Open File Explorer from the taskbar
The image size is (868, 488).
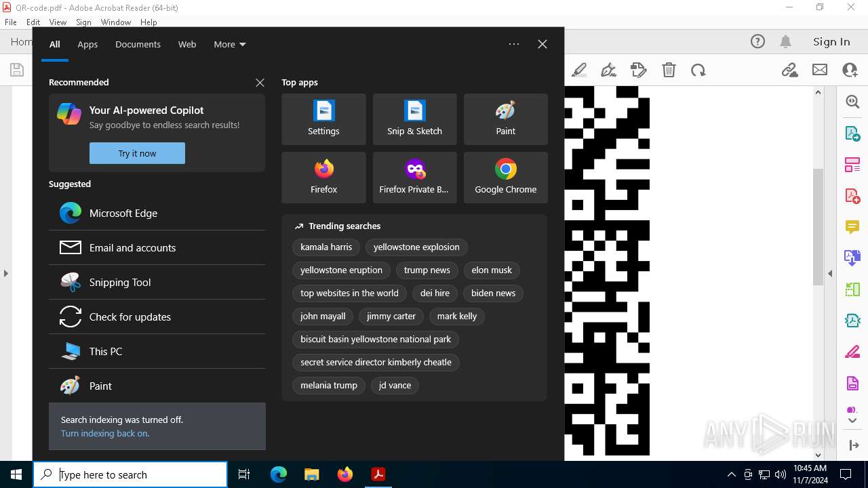(x=311, y=474)
